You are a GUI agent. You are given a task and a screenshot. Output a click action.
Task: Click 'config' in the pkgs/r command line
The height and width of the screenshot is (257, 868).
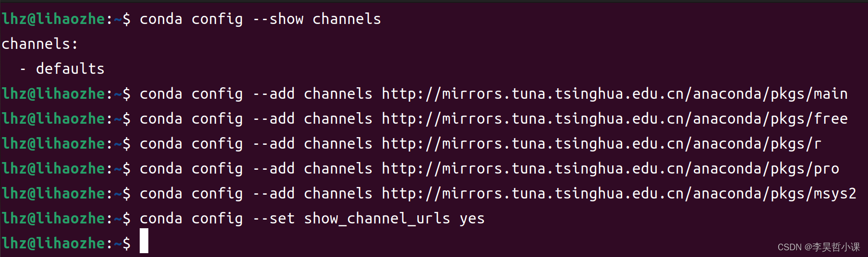pos(217,144)
